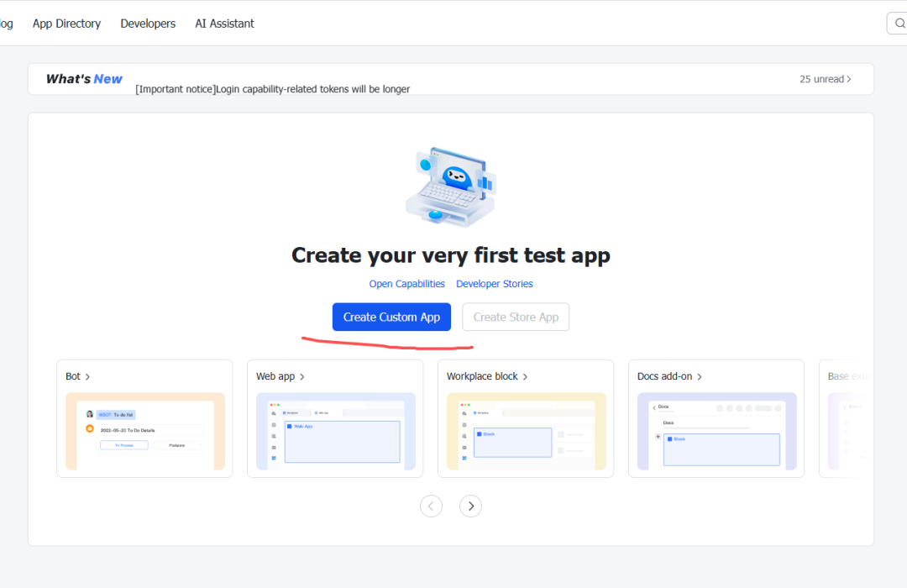This screenshot has width=907, height=588.
Task: Open the Open Capabilities link
Action: coord(406,284)
